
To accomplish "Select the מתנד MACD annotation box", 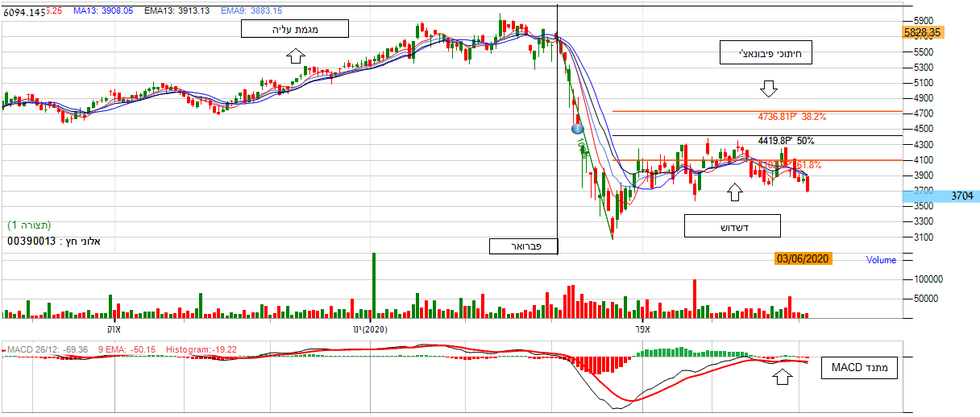I will (859, 369).
